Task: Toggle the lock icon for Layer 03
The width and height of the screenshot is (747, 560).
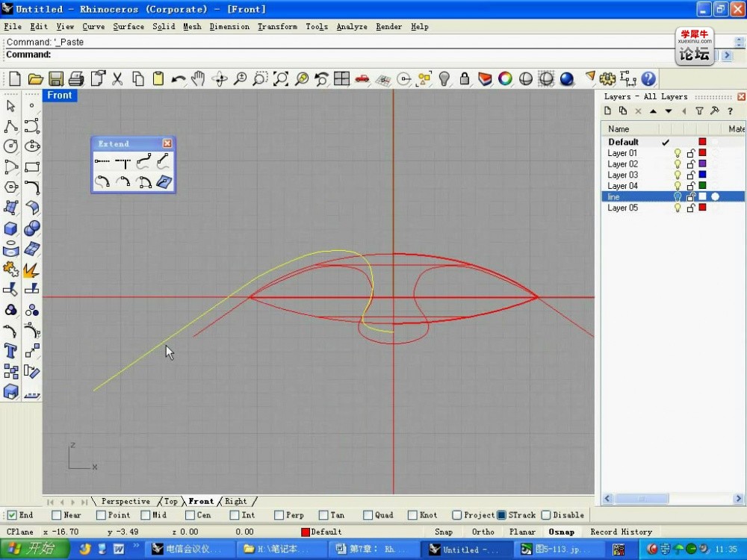Action: coord(691,175)
